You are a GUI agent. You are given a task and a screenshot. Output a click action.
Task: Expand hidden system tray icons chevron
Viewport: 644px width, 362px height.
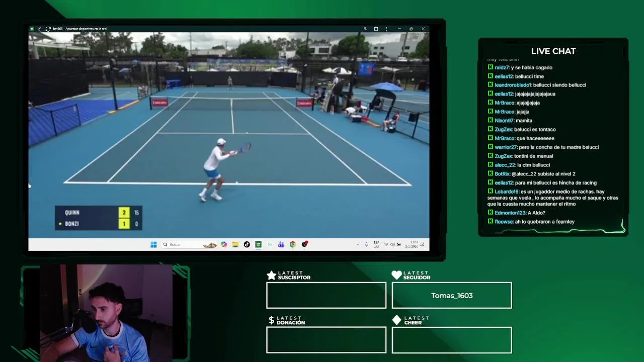tap(358, 245)
